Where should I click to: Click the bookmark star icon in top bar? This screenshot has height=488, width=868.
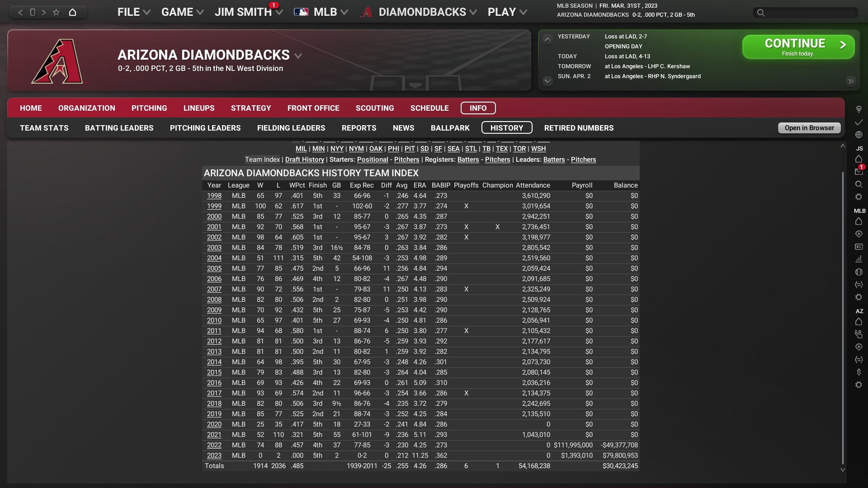click(x=56, y=12)
